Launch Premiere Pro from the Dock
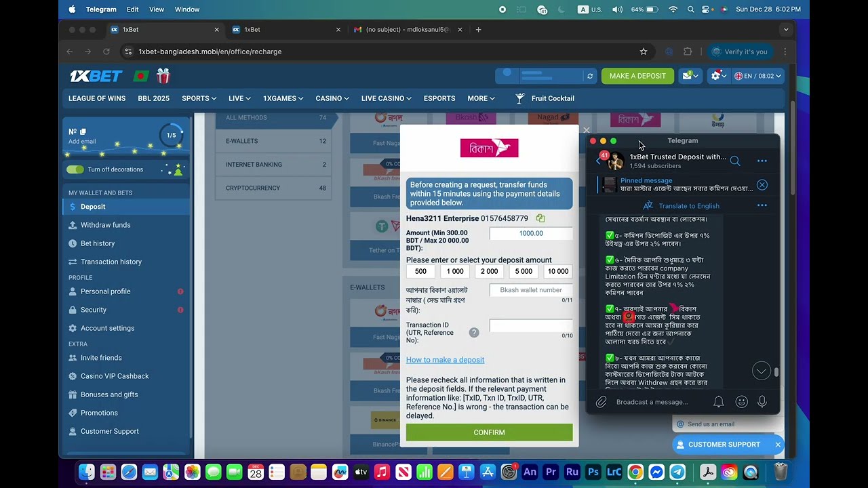This screenshot has width=868, height=488. [551, 472]
